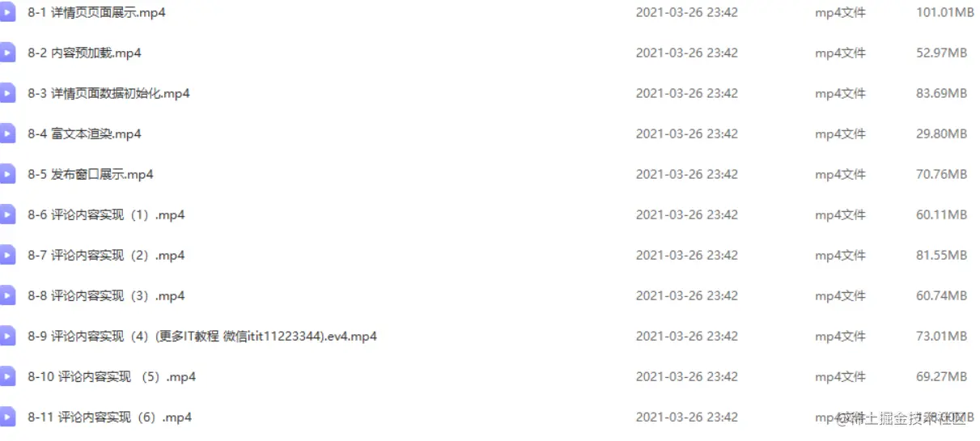Click video icon for 8-8 评论内容实现（3）
Viewport: 980px width, 441px height.
[x=7, y=295]
